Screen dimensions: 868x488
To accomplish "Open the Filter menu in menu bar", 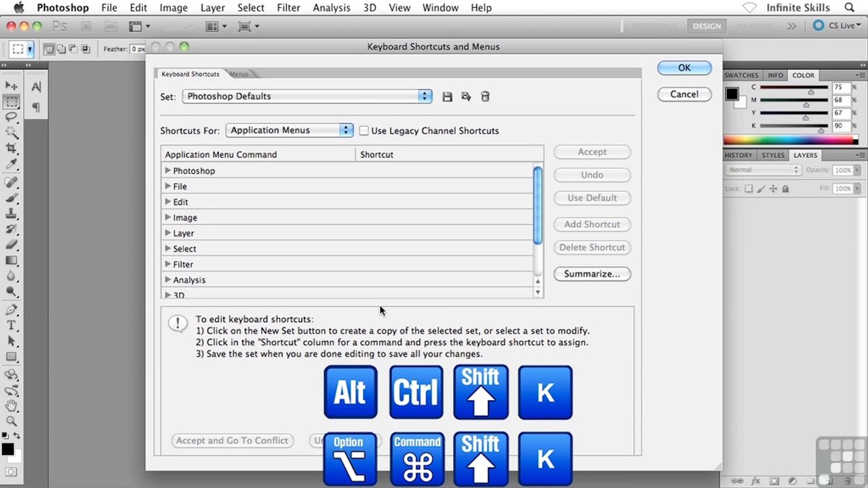I will pyautogui.click(x=288, y=8).
